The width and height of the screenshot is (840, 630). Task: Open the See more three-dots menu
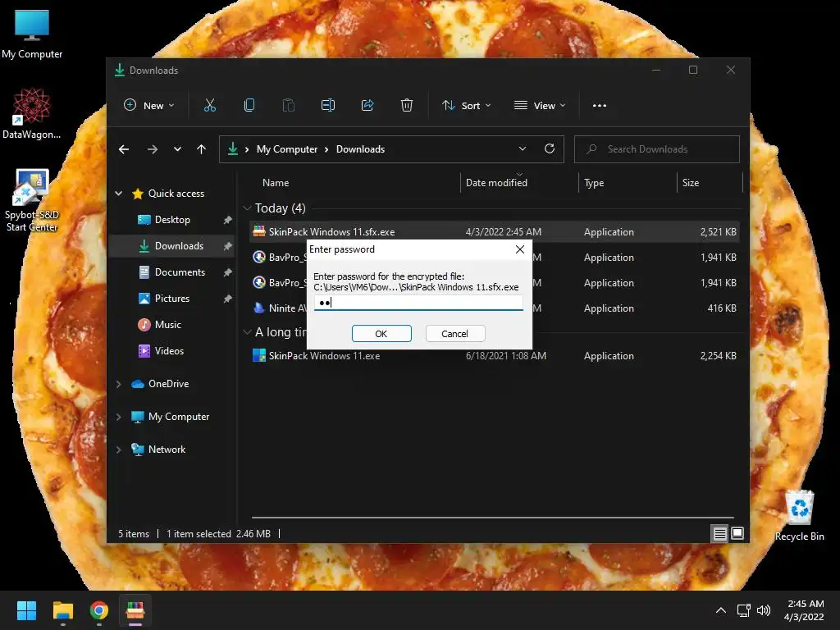coord(600,106)
